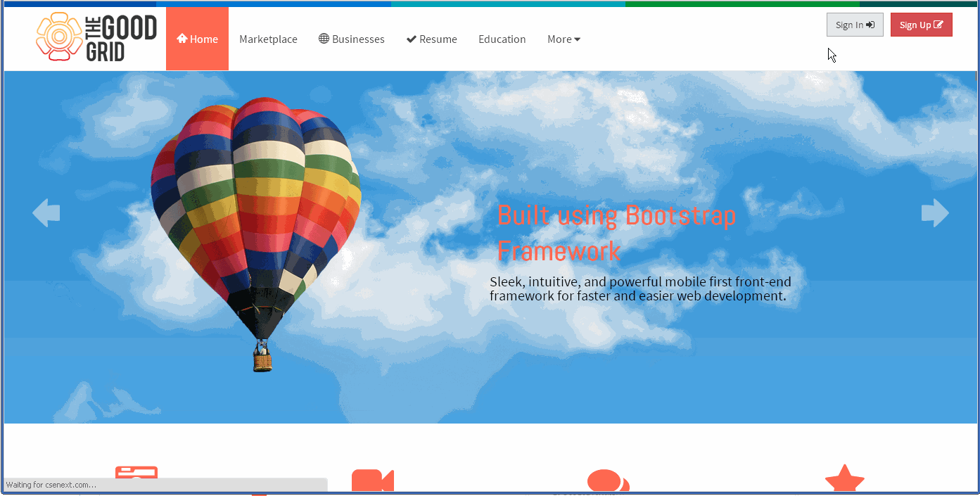This screenshot has height=496, width=980.
Task: Click the star feature icon
Action: [x=844, y=478]
